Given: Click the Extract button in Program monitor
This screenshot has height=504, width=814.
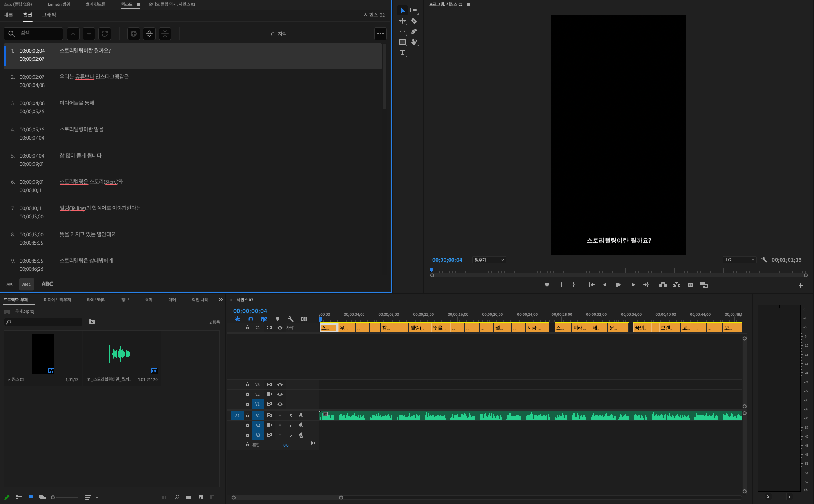Looking at the screenshot, I should pos(676,285).
